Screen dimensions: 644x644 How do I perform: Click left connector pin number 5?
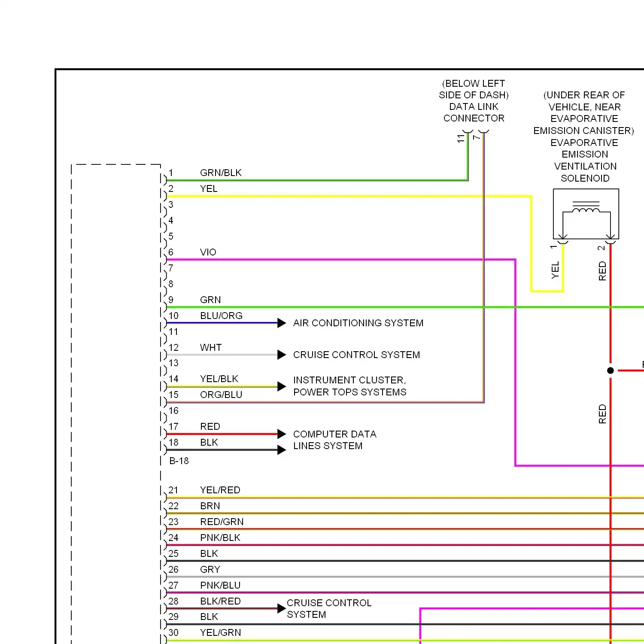(171, 236)
